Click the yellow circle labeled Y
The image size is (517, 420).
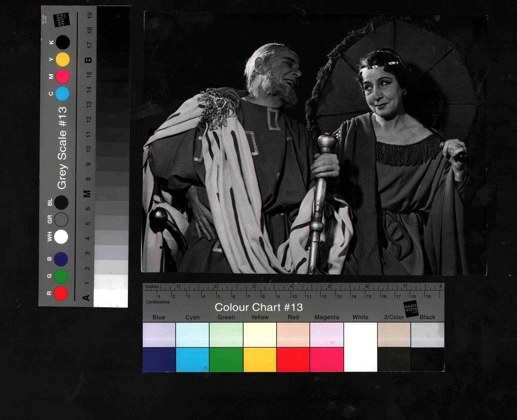point(63,59)
